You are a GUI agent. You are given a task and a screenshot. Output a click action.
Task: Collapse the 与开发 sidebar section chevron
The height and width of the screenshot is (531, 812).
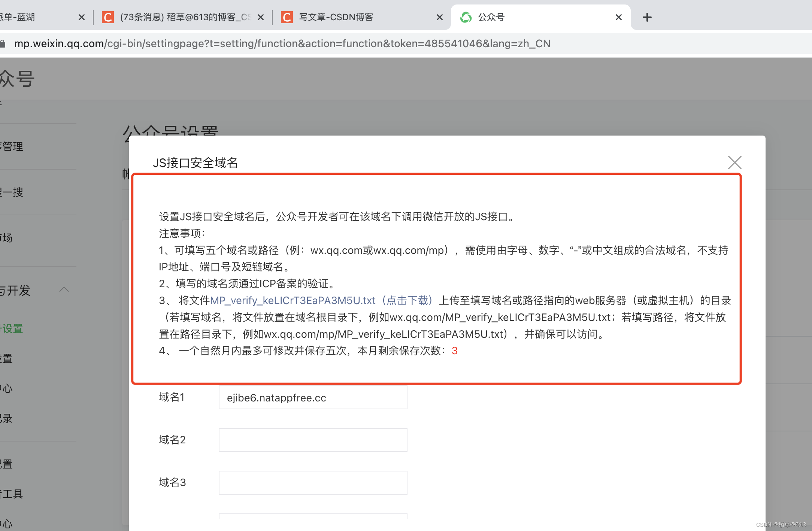(64, 289)
